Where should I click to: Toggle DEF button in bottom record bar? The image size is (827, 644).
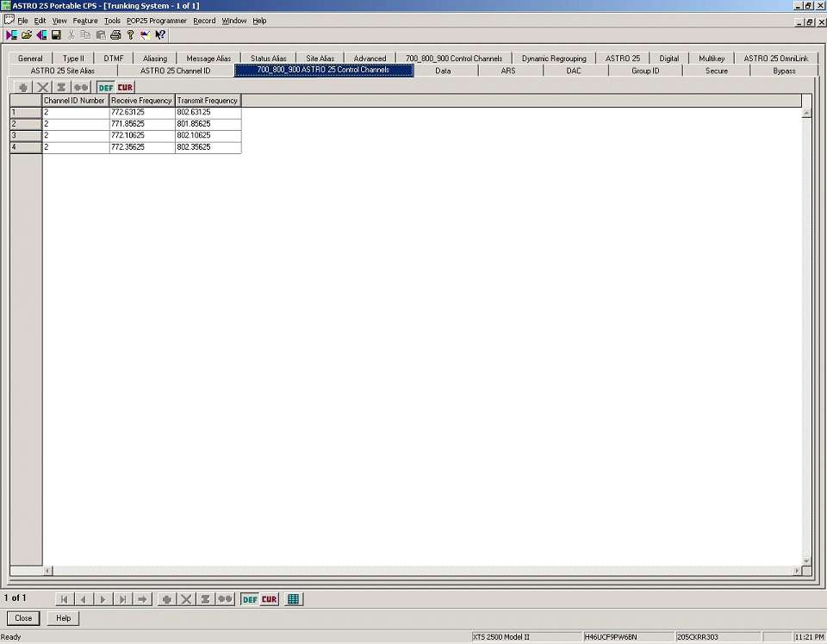tap(249, 599)
